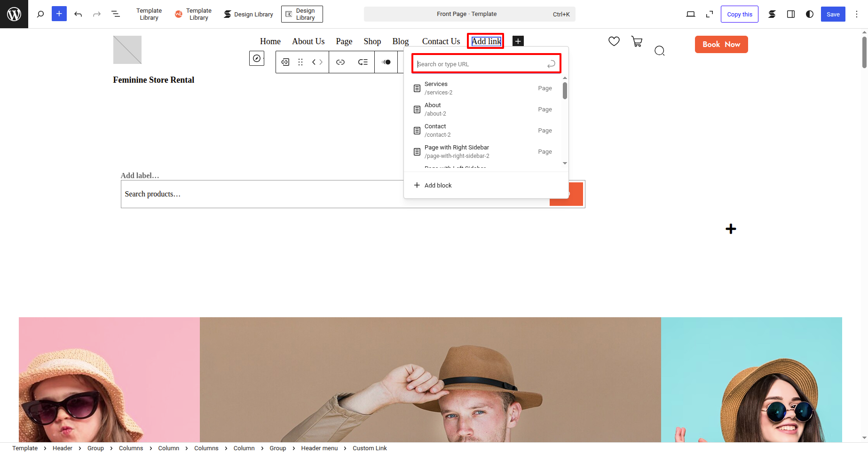Image resolution: width=868 pixels, height=454 pixels.
Task: Open the laptop device preview dropdown
Action: coord(690,14)
